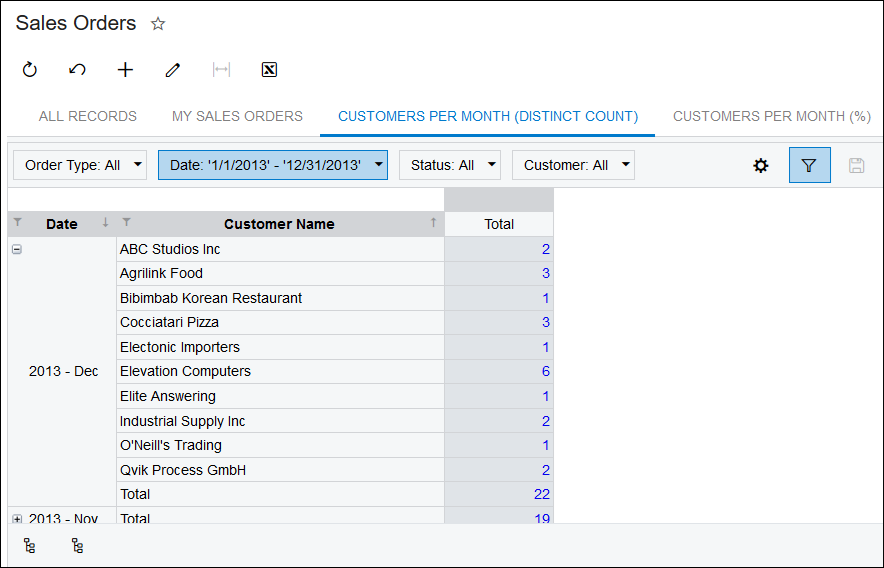Image resolution: width=884 pixels, height=568 pixels.
Task: Export to Excel using the toolbar icon
Action: (x=268, y=70)
